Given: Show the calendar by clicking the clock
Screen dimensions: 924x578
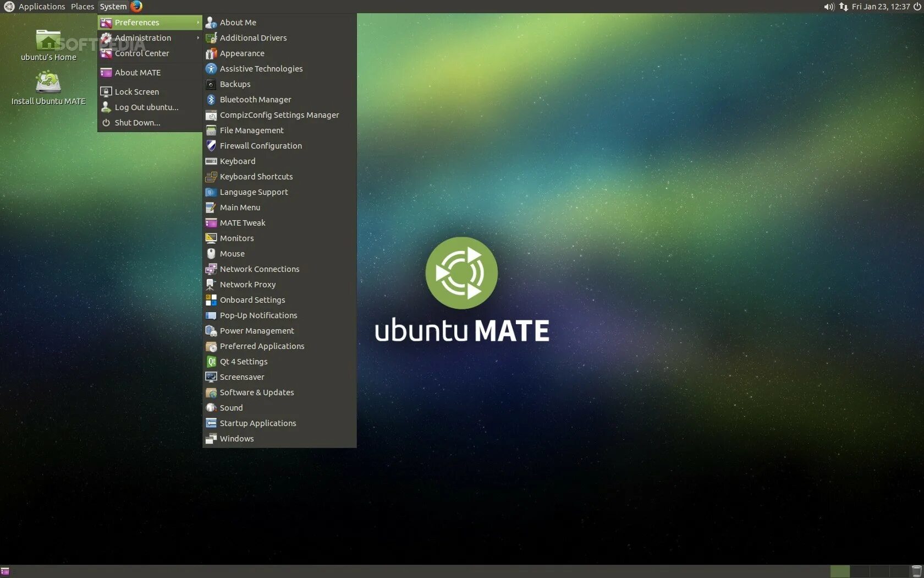Looking at the screenshot, I should pyautogui.click(x=881, y=7).
